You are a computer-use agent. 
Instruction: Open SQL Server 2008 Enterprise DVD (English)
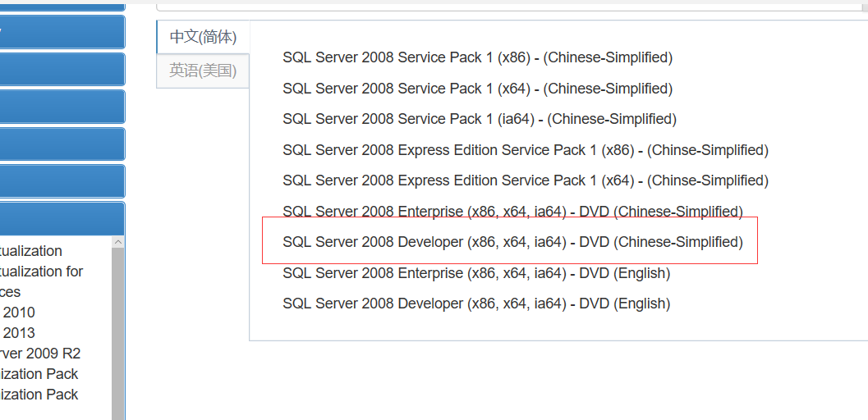pos(476,273)
